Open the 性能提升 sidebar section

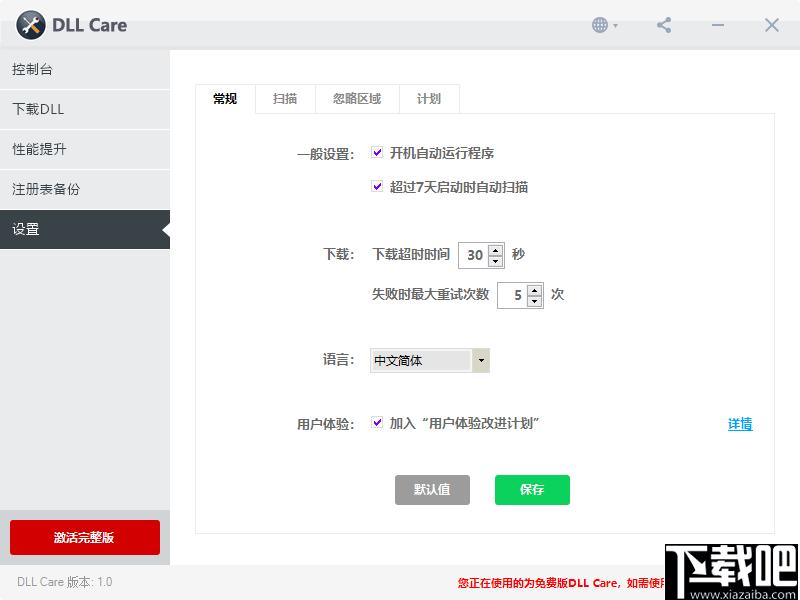click(85, 149)
